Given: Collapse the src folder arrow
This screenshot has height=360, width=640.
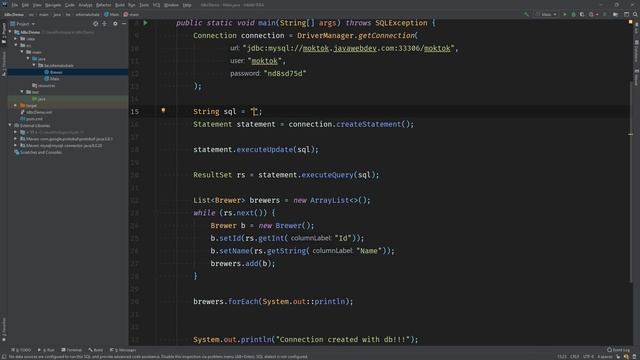Looking at the screenshot, I should click(x=16, y=45).
